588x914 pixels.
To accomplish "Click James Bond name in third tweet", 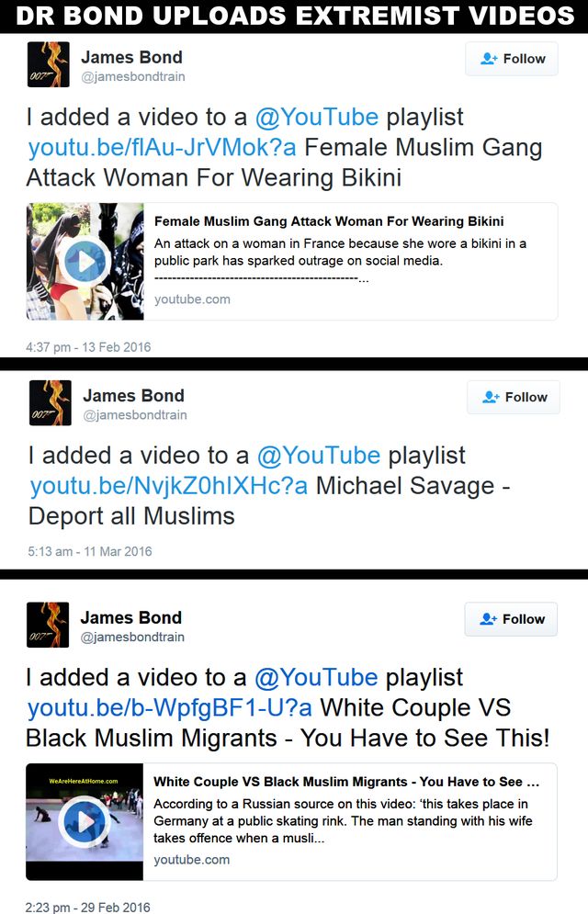I will [131, 617].
